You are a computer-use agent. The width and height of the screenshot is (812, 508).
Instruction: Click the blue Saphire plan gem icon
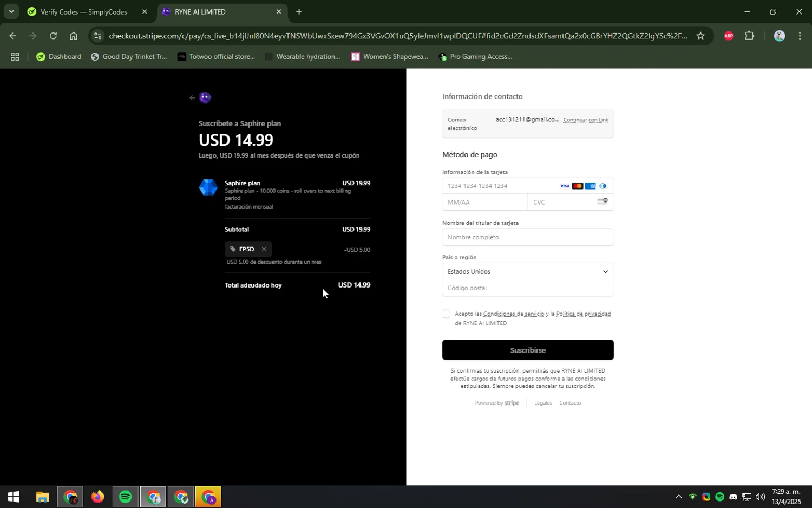click(208, 187)
